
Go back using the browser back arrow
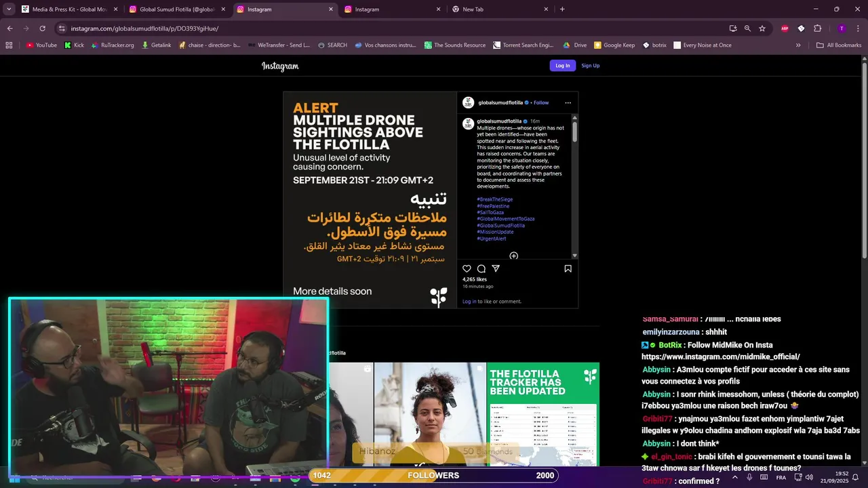[x=9, y=28]
